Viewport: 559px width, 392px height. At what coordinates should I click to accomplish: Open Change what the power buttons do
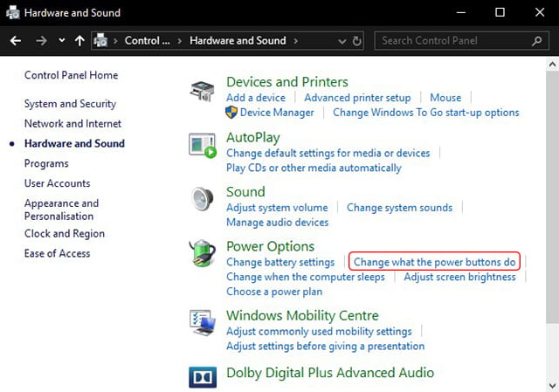(434, 262)
